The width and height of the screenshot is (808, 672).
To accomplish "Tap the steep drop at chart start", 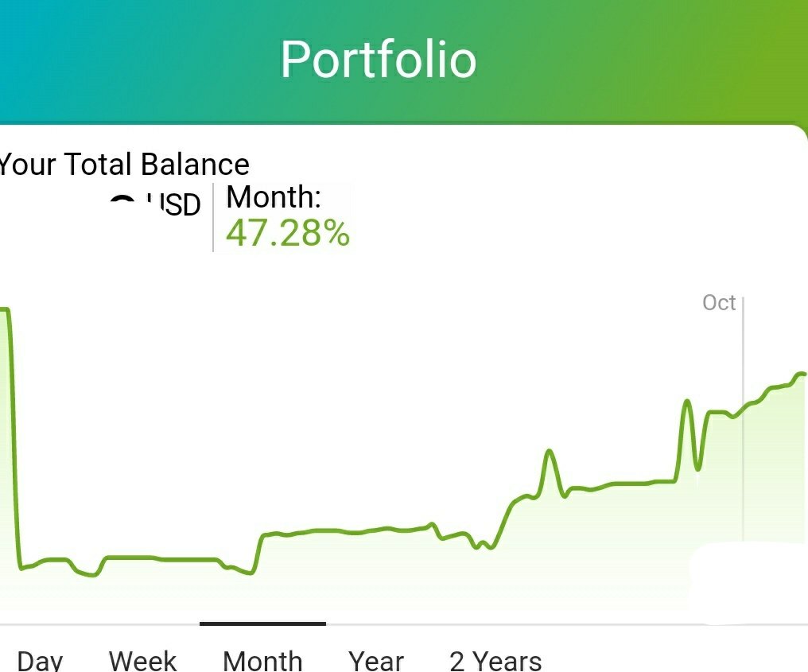I will tap(14, 438).
